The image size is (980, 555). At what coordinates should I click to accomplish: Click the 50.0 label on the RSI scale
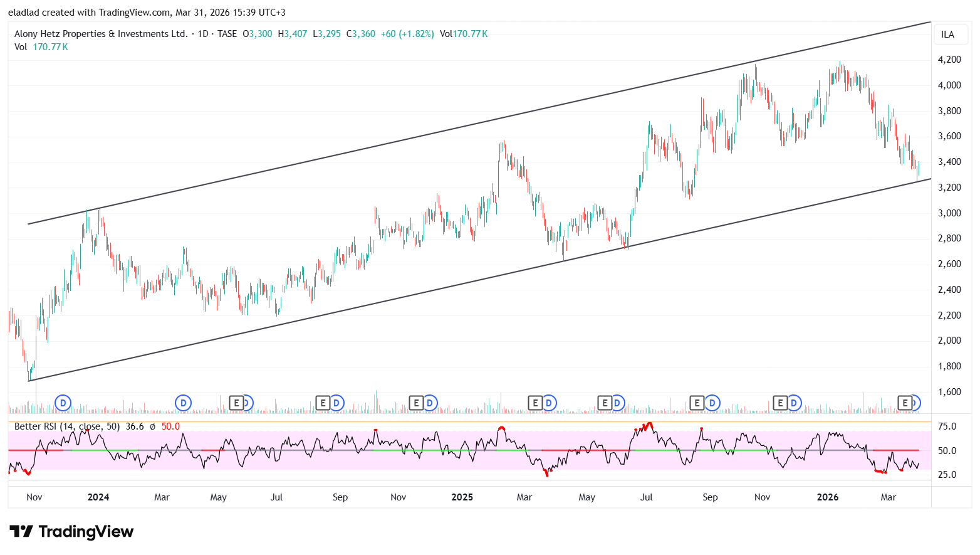[947, 451]
